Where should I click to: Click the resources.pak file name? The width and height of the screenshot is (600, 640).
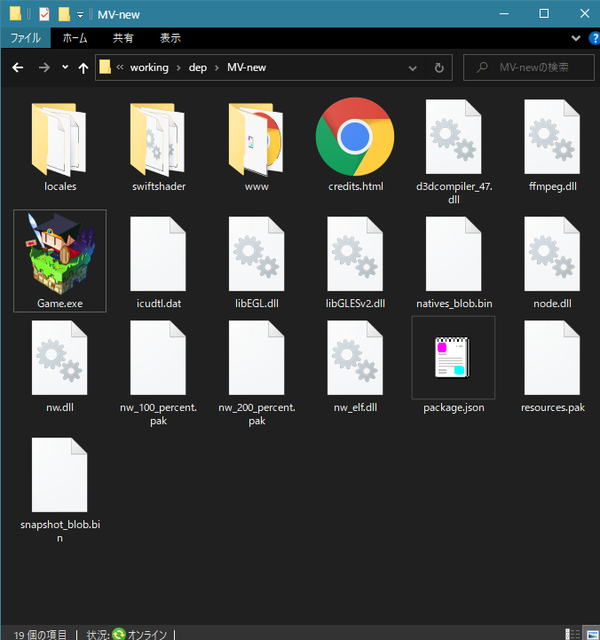pos(553,407)
